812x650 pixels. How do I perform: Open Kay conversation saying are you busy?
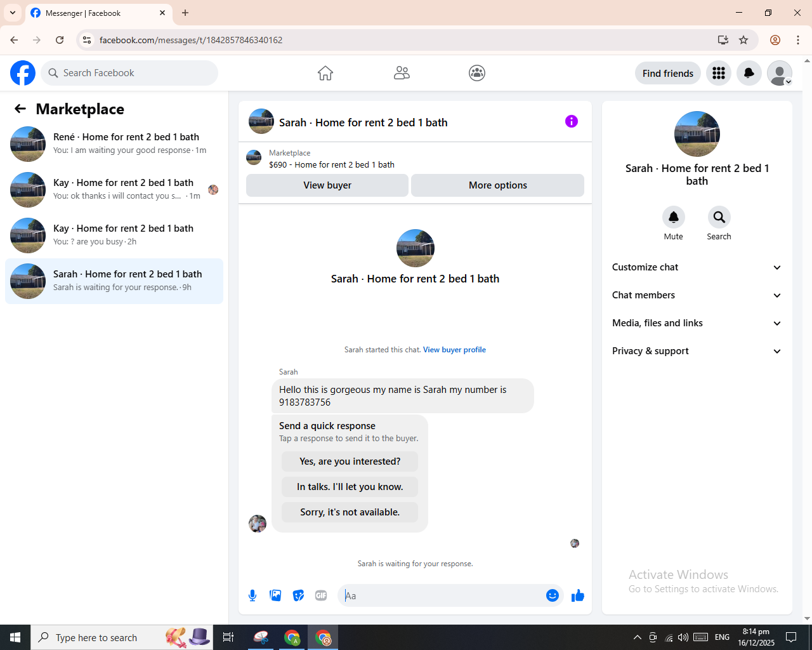tap(114, 235)
